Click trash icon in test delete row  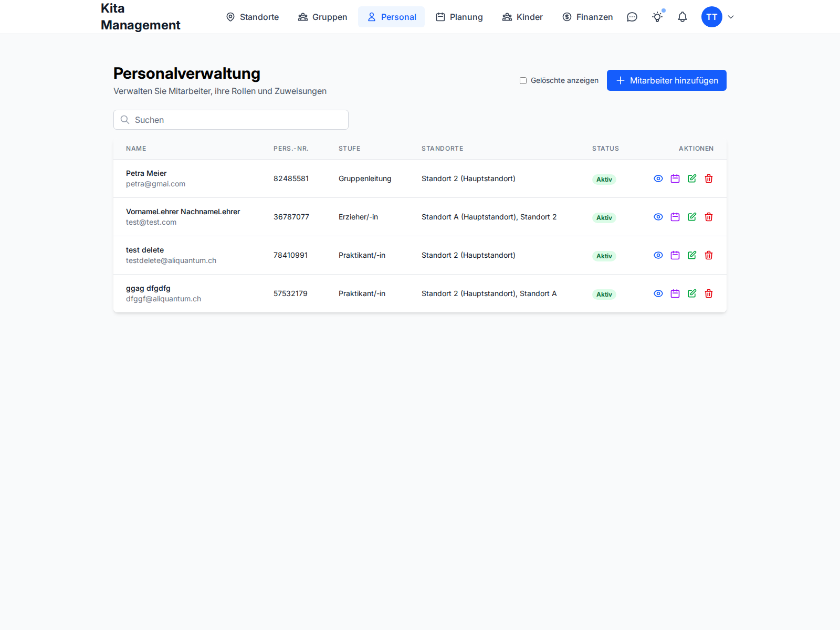pyautogui.click(x=709, y=255)
